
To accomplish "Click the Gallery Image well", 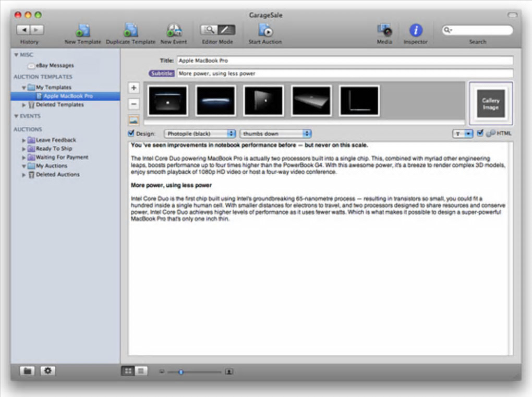I will (491, 103).
